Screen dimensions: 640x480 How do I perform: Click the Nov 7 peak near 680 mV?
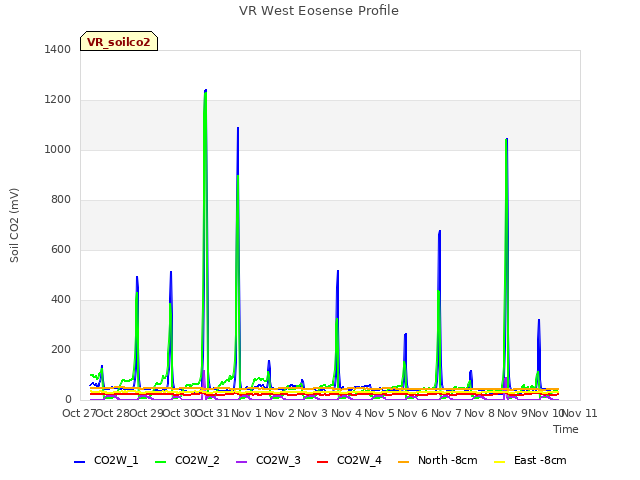(440, 231)
